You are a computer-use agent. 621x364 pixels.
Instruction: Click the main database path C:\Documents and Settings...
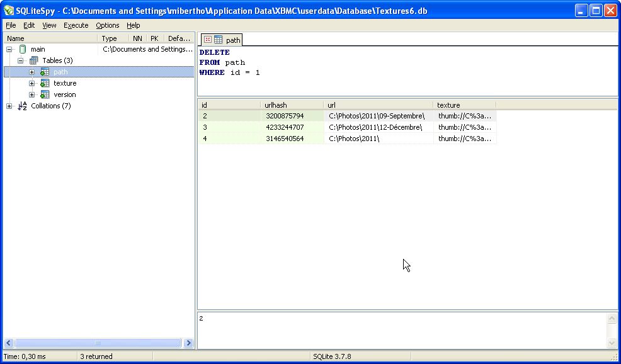click(148, 50)
